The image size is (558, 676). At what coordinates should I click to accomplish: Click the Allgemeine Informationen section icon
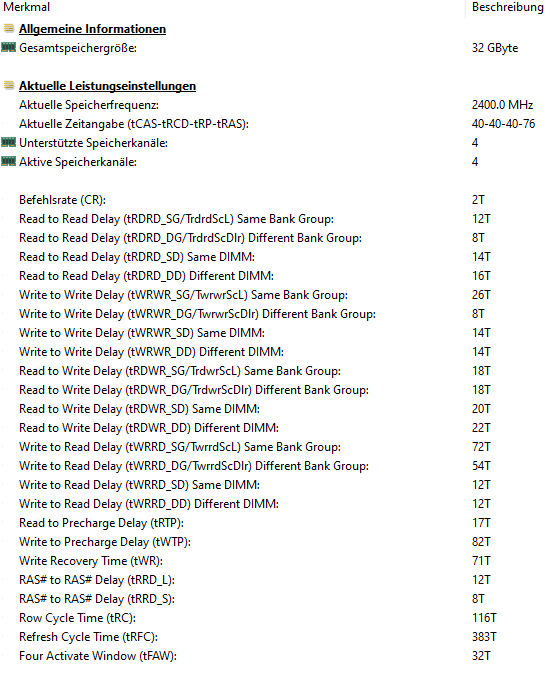[9, 28]
